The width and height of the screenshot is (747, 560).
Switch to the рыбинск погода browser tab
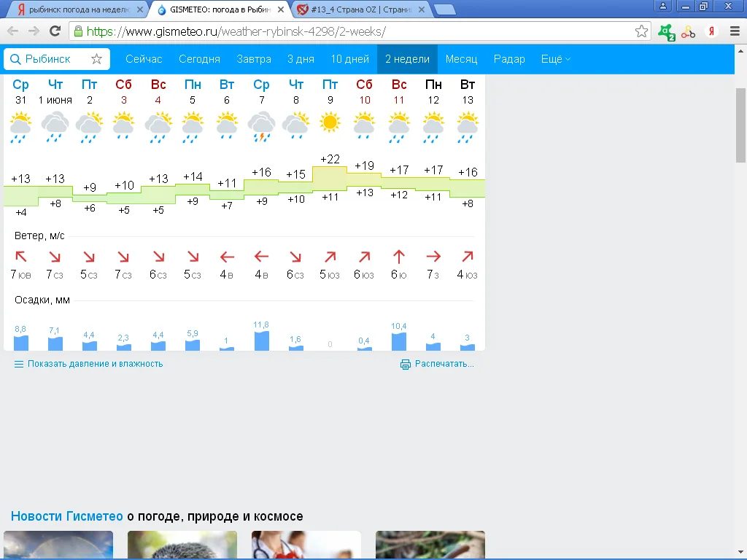[x=76, y=9]
